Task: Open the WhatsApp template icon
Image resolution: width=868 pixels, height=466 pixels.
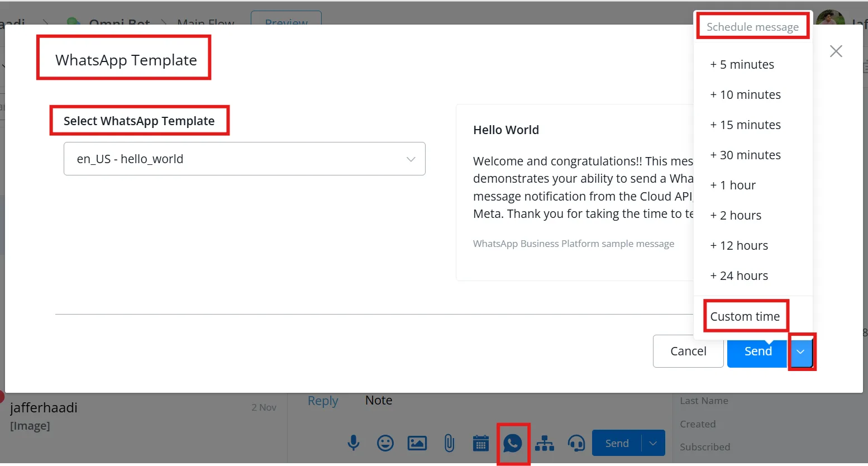Action: [x=513, y=443]
